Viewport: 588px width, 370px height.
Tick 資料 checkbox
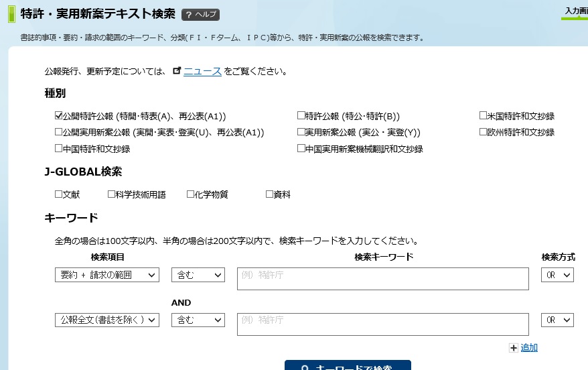(x=269, y=194)
